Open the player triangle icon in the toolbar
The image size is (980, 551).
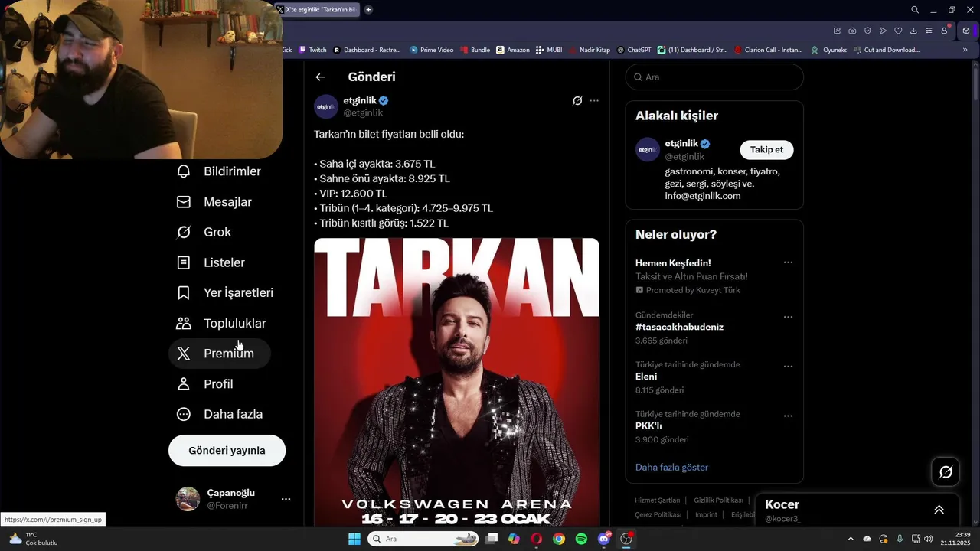[x=883, y=31]
